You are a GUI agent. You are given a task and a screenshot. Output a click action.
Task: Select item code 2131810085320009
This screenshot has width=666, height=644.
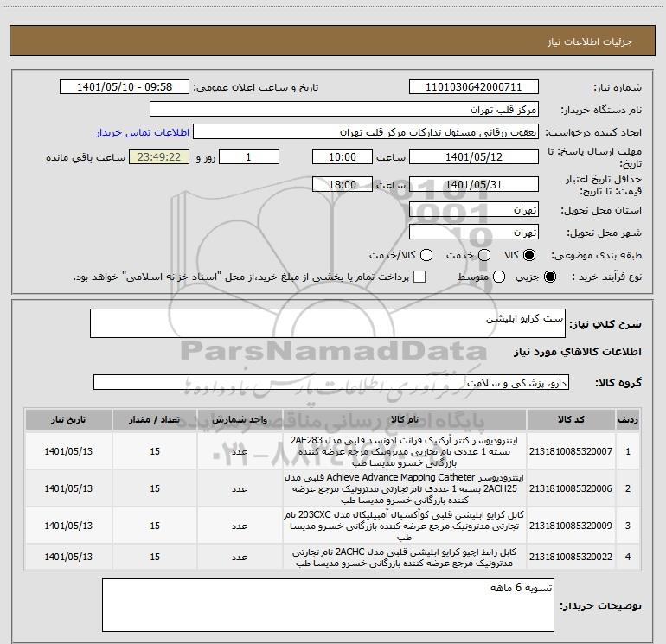[x=571, y=526]
